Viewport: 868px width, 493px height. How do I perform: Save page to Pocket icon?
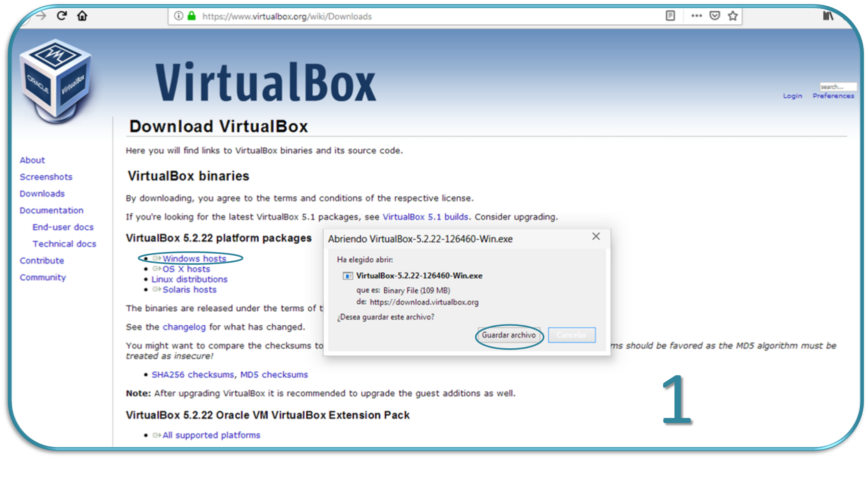[715, 16]
